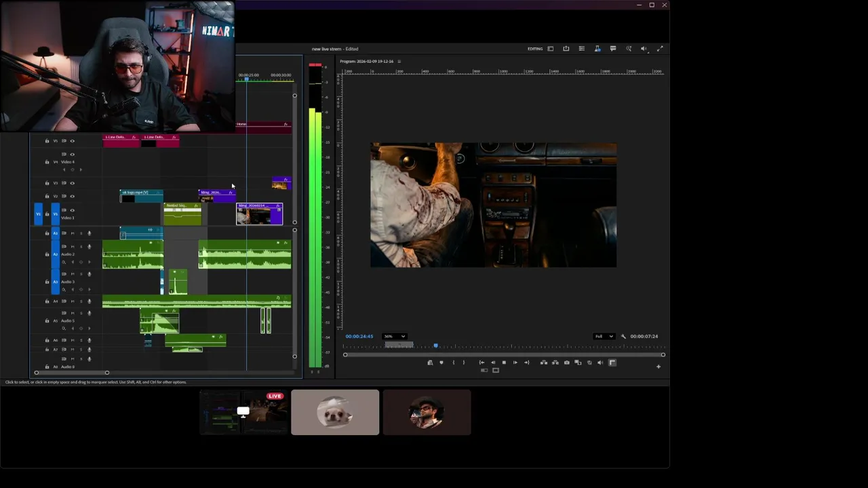868x488 pixels.
Task: Select the purple kling clip on V1
Action: pos(259,213)
